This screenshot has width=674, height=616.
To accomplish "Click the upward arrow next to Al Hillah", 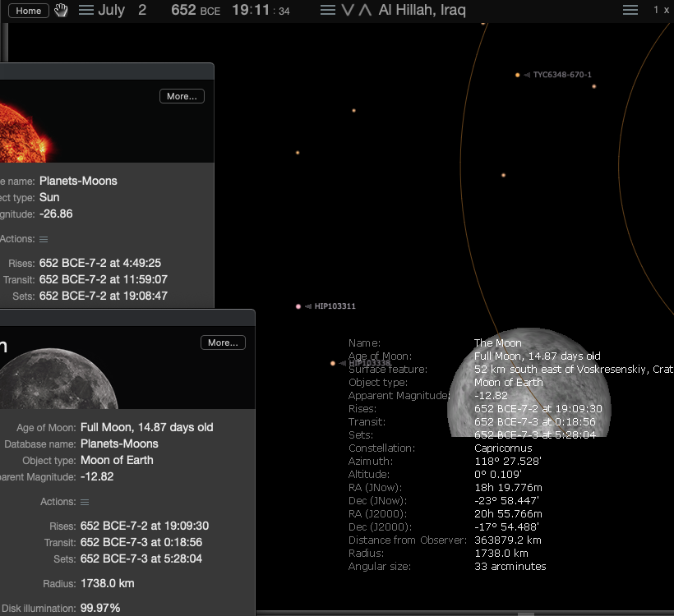I will point(365,10).
